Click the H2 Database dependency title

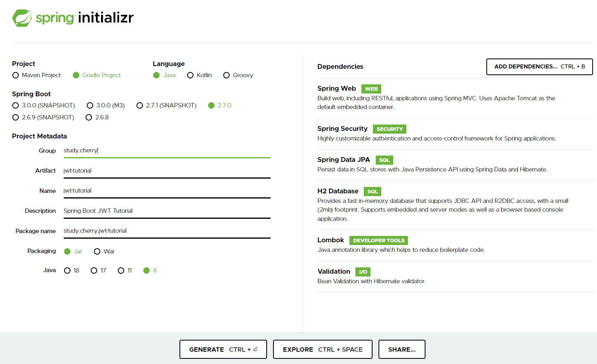(x=338, y=191)
